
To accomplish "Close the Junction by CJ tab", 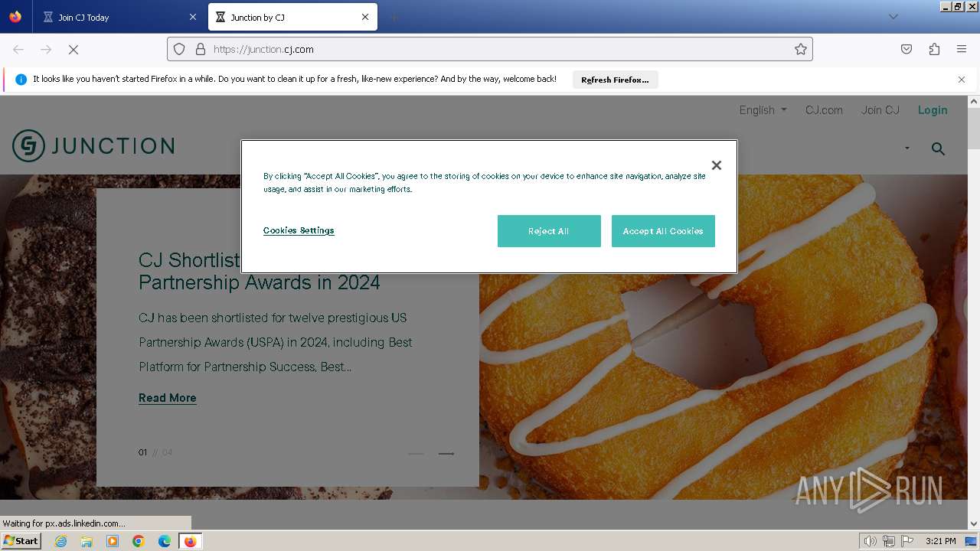I will (x=365, y=17).
